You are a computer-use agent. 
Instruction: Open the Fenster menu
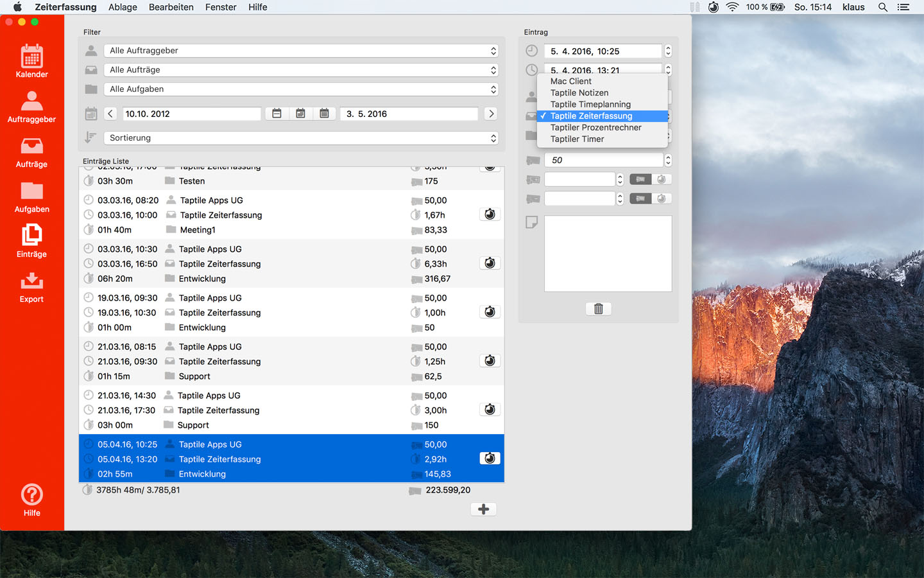pos(221,7)
